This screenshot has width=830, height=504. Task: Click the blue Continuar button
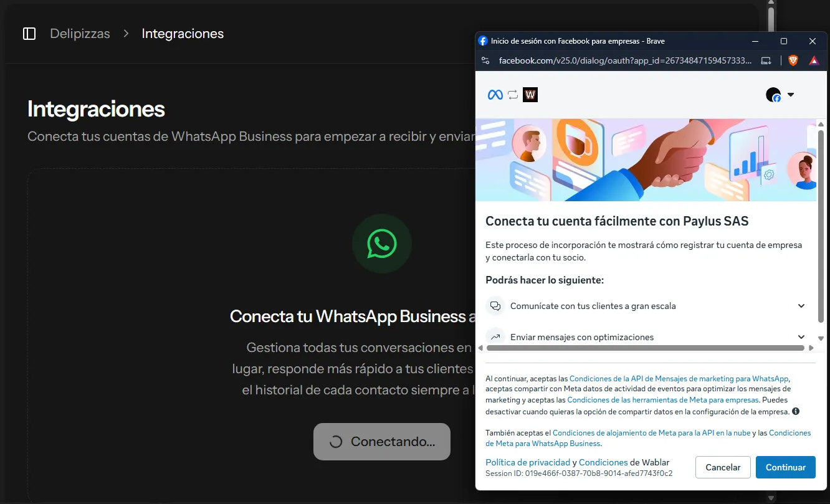point(786,467)
